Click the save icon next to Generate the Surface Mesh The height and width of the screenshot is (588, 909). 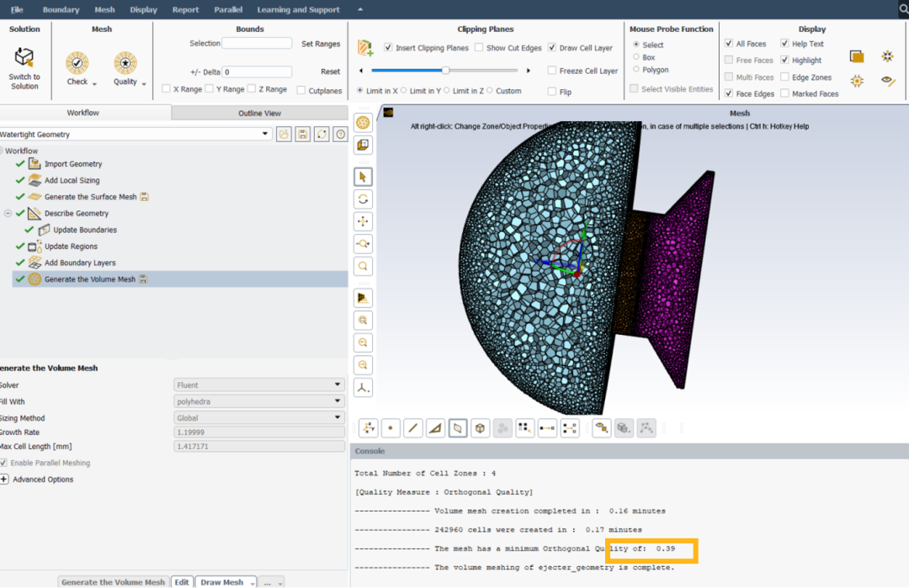coord(145,197)
